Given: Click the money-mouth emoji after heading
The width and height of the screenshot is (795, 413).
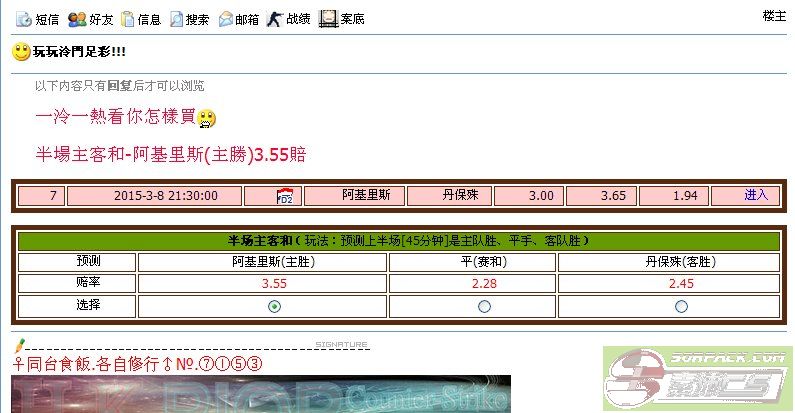Looking at the screenshot, I should coord(207,119).
